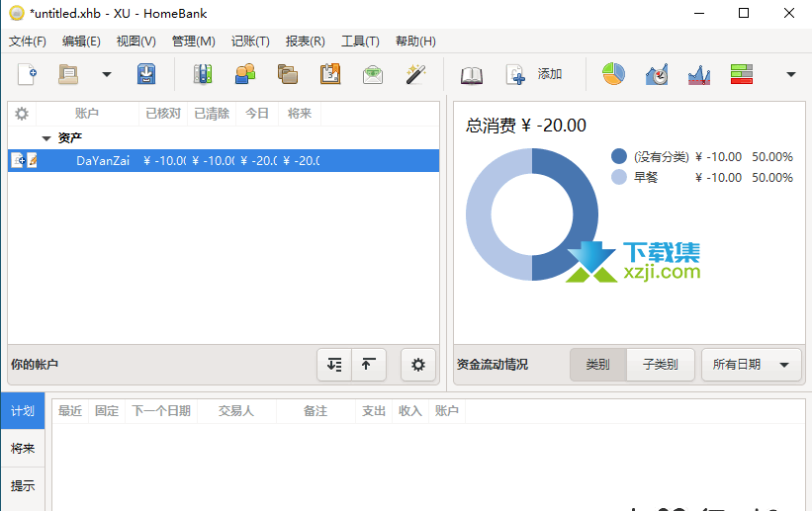Viewport: 812px width, 511px height.
Task: Open the 视图(V) menu
Action: click(136, 41)
